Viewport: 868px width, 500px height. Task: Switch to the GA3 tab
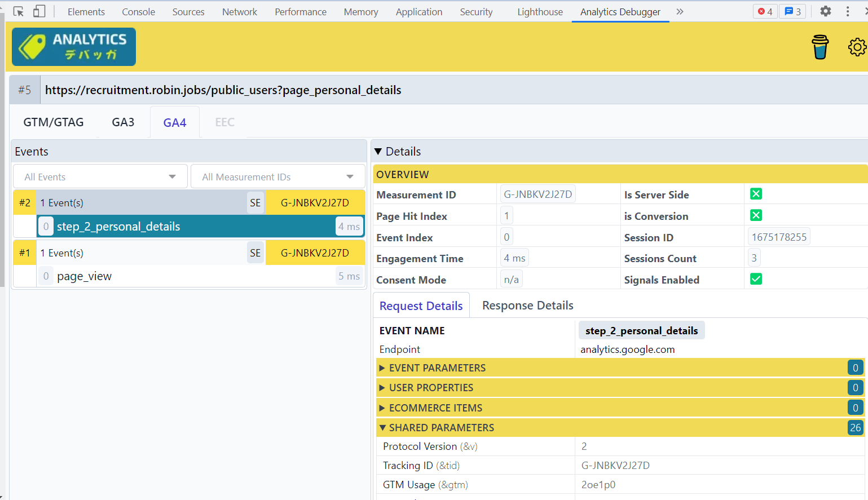tap(123, 122)
